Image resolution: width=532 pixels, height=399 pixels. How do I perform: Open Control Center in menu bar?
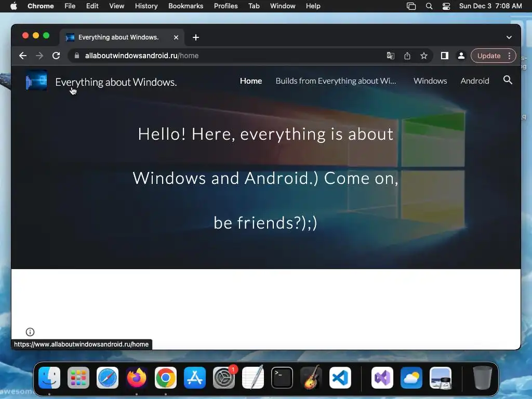pos(446,6)
